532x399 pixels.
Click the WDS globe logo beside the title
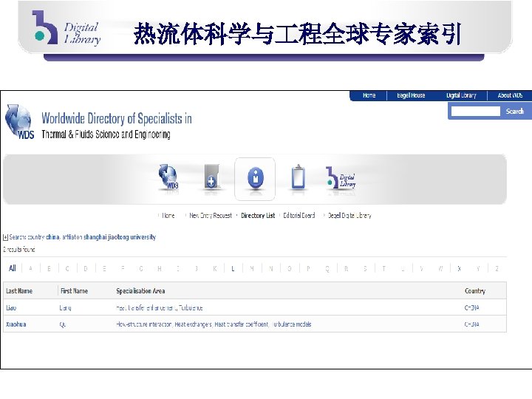pyautogui.click(x=19, y=122)
